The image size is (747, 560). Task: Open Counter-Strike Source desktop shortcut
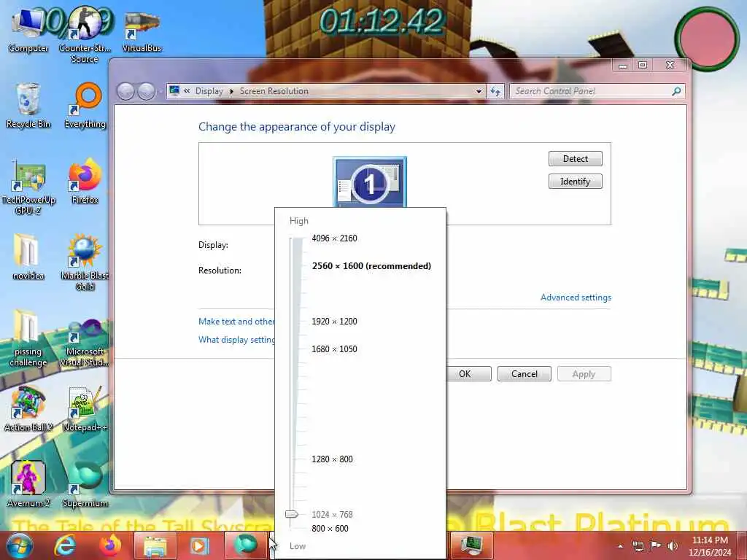tap(85, 34)
